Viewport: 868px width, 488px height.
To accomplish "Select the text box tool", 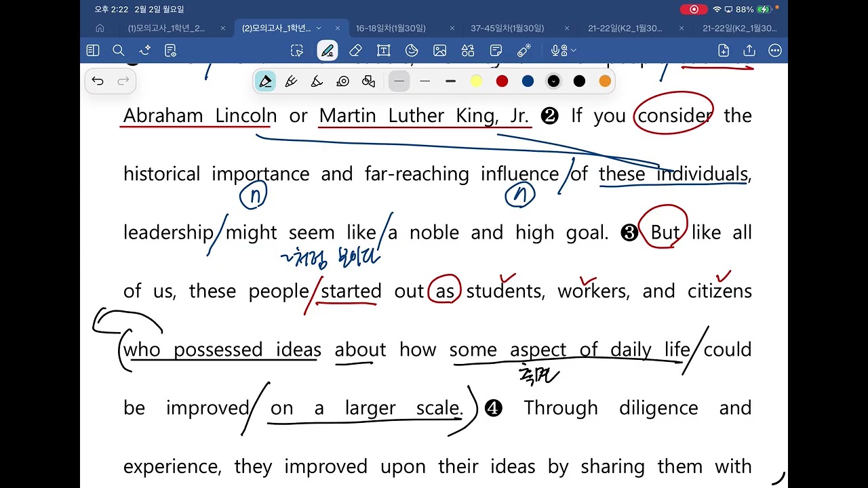I will click(384, 51).
